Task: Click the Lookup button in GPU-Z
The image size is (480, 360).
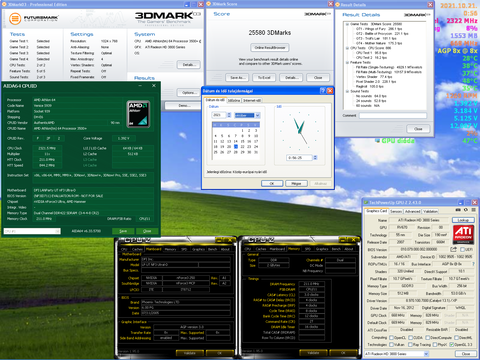Action: pyautogui.click(x=463, y=220)
